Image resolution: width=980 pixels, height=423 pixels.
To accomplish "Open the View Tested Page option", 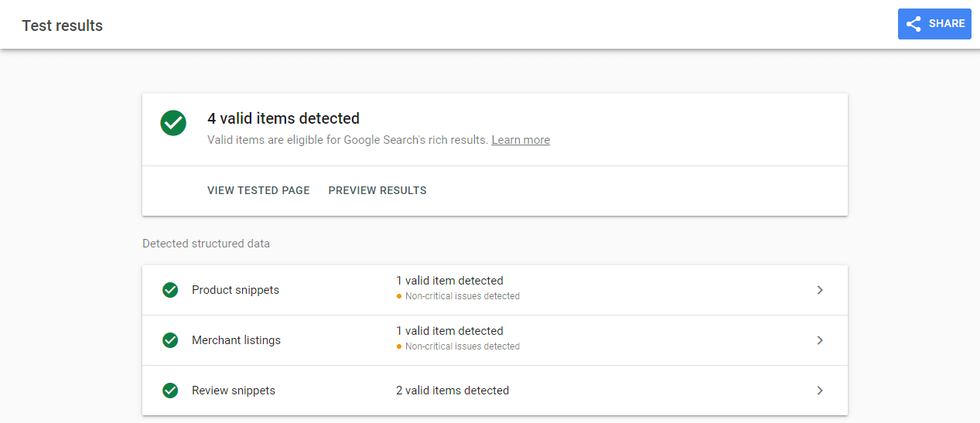I will [258, 190].
